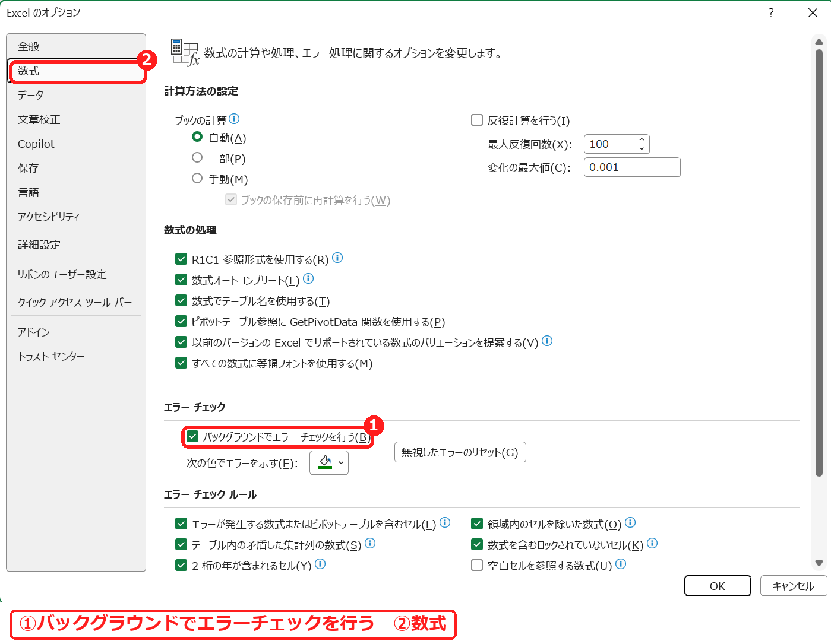This screenshot has height=644, width=831.
Task: Open the error indicator color dropdown
Action: tap(329, 463)
